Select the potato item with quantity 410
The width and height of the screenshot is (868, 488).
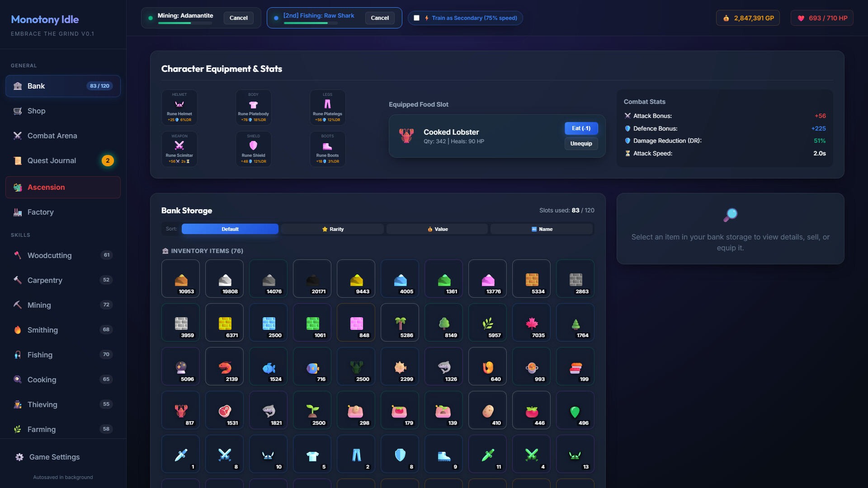[488, 410]
